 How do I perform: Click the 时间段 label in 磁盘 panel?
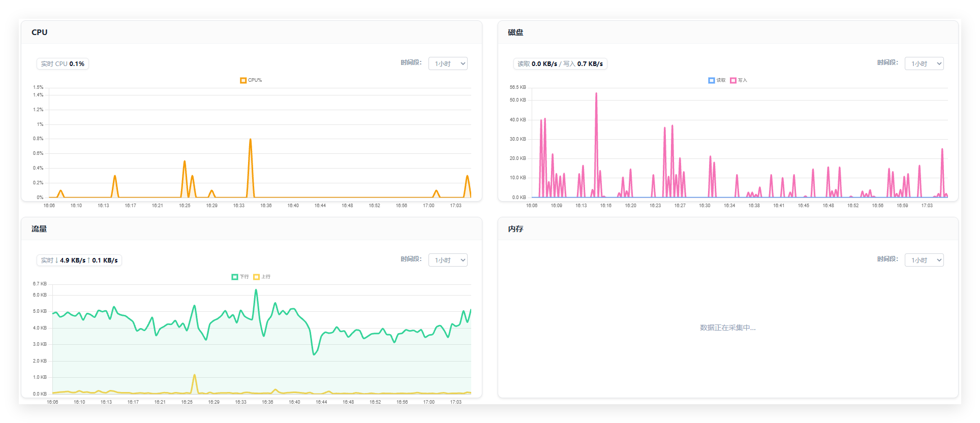[x=887, y=62]
